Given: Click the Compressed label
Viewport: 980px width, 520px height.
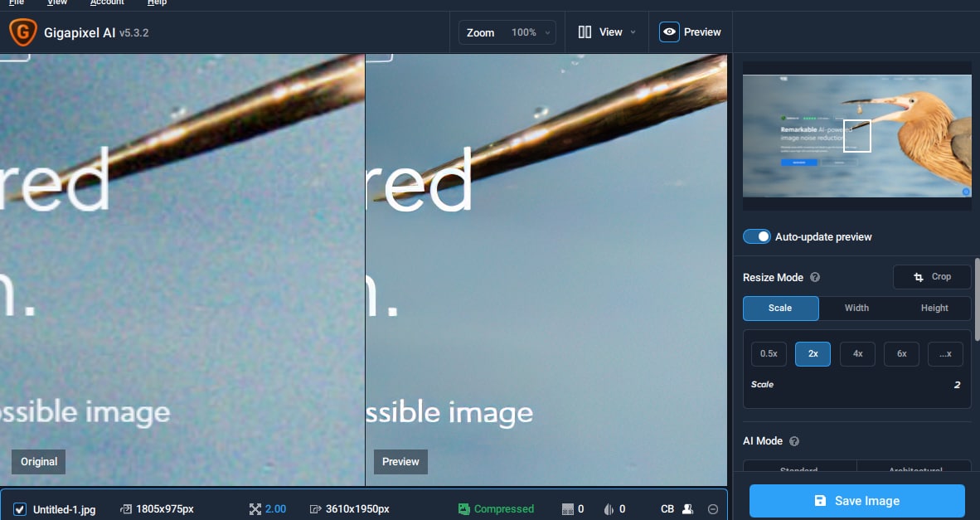Looking at the screenshot, I should [x=504, y=508].
